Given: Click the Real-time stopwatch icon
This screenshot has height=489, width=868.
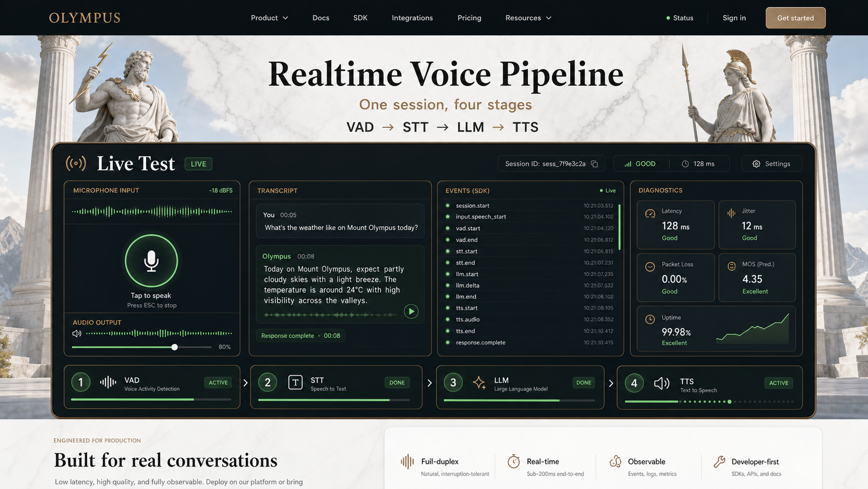Looking at the screenshot, I should tap(513, 461).
